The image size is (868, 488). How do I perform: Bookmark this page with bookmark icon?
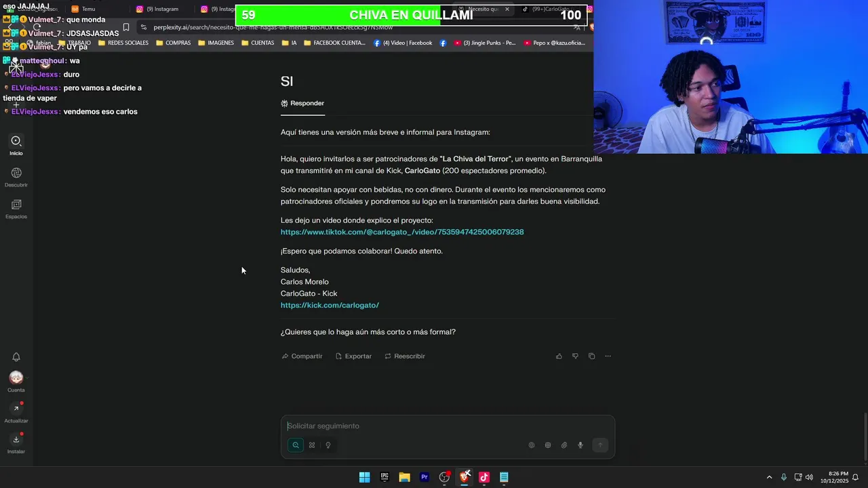coord(126,28)
